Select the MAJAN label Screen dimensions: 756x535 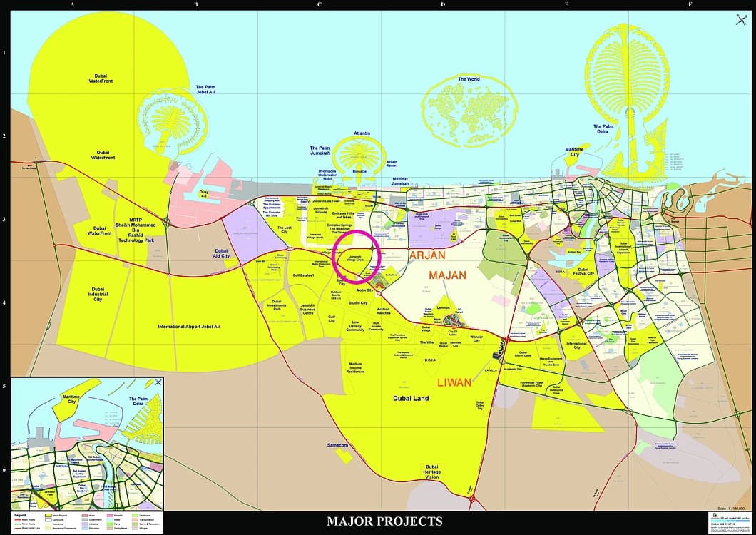(x=447, y=275)
